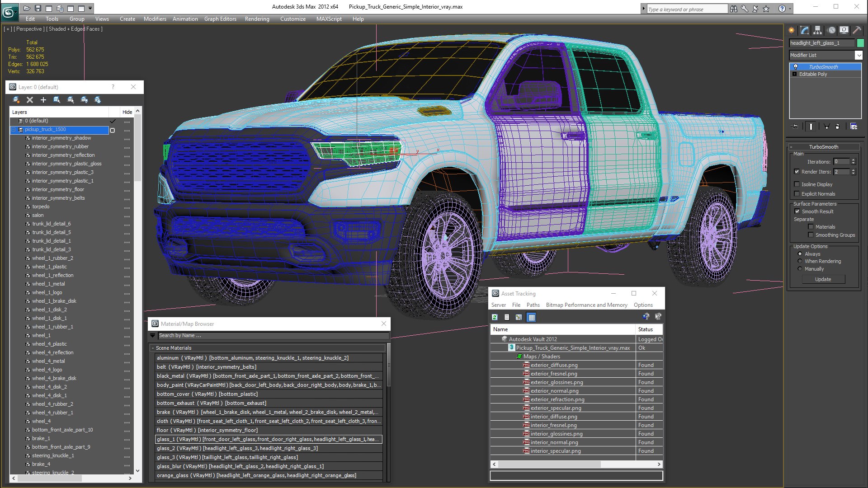
Task: Click the object name field headlight_left_glass_1
Action: pyautogui.click(x=821, y=43)
